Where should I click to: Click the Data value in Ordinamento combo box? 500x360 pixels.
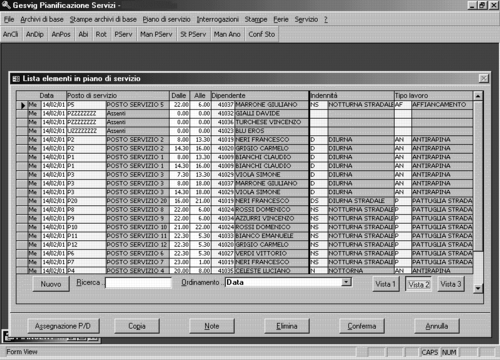click(x=235, y=282)
